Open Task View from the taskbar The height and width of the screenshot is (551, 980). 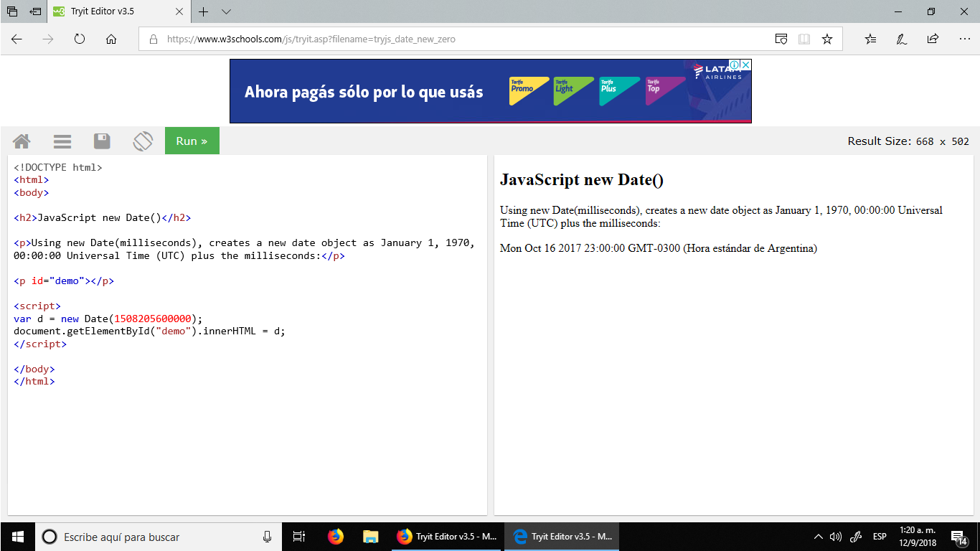click(x=299, y=537)
